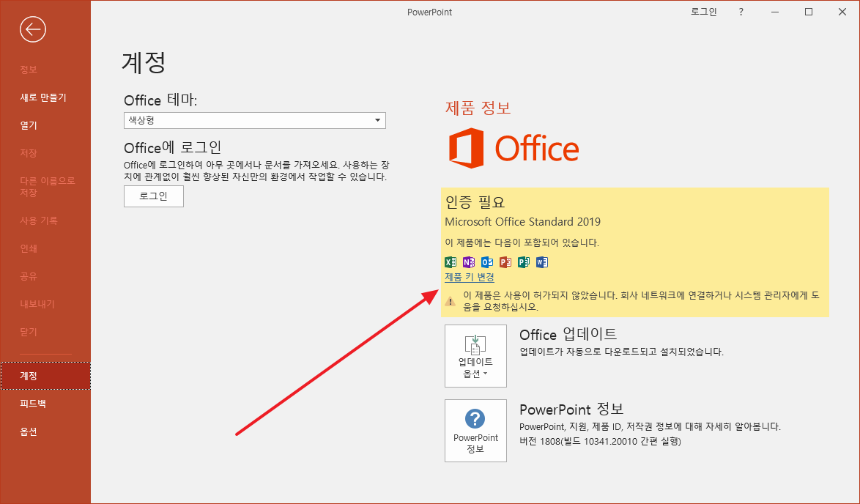Click the 제품 정보 heading
This screenshot has height=504, width=860.
click(x=478, y=108)
